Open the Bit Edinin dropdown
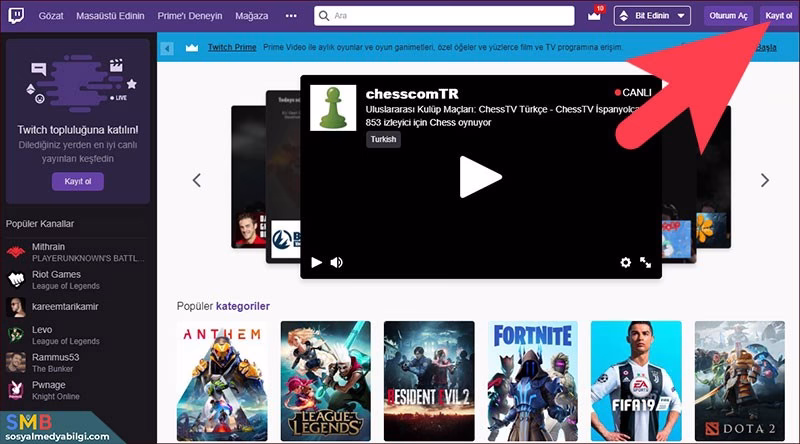This screenshot has height=444, width=800. click(652, 16)
